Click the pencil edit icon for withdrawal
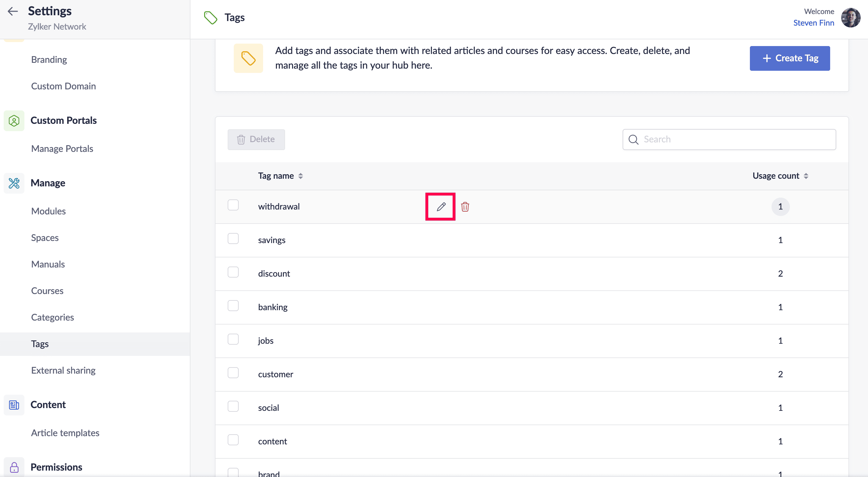Screen dimensions: 868x477 pyautogui.click(x=441, y=207)
